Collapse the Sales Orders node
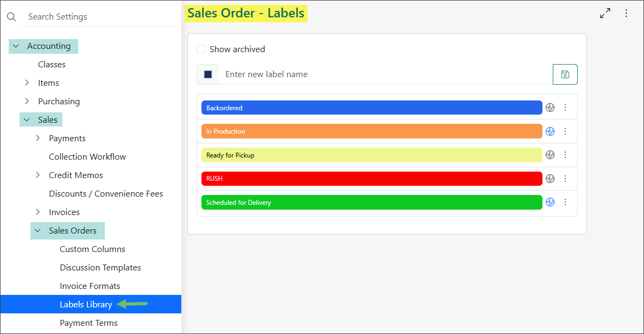Viewport: 644px width, 334px height. tap(38, 231)
